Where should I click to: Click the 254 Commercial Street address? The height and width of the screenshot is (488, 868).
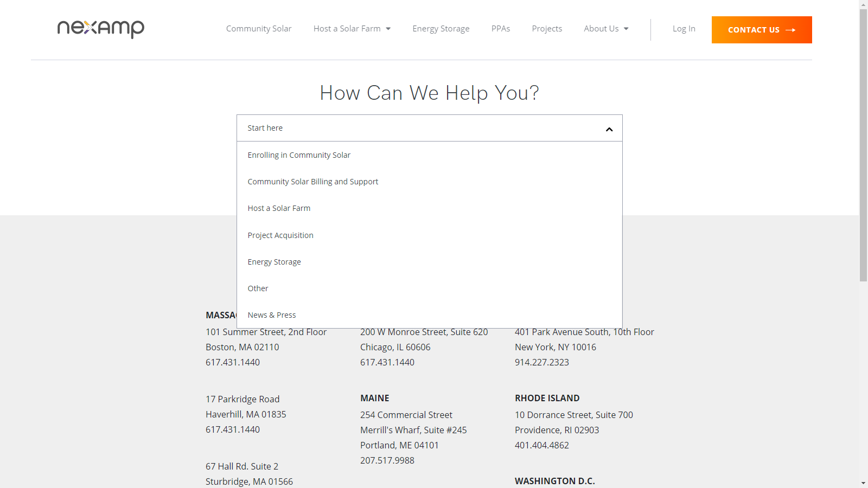pyautogui.click(x=406, y=415)
